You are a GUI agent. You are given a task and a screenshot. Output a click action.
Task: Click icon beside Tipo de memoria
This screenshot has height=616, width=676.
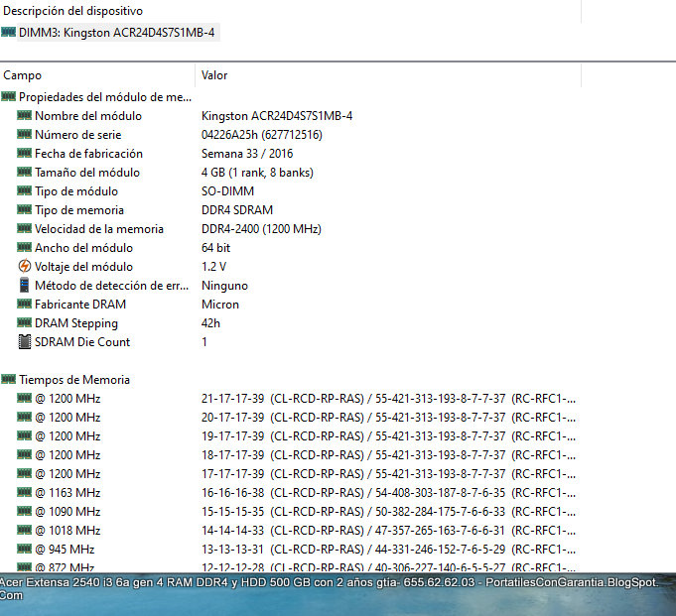click(24, 209)
